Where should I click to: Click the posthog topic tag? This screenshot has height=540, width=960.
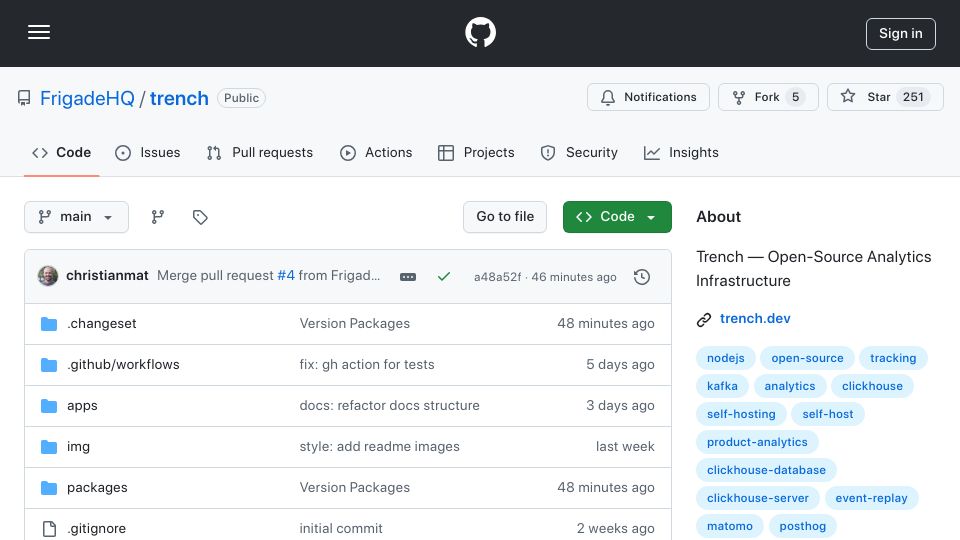pyautogui.click(x=803, y=526)
